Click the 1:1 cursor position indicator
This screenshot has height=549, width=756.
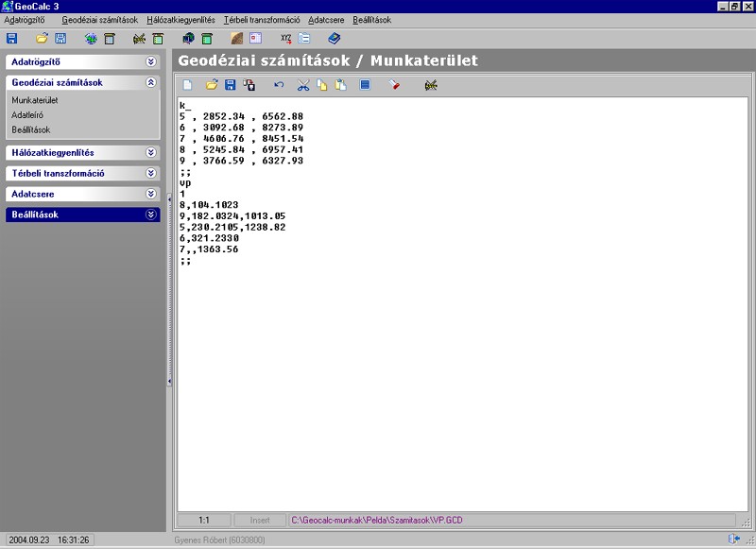pos(204,520)
